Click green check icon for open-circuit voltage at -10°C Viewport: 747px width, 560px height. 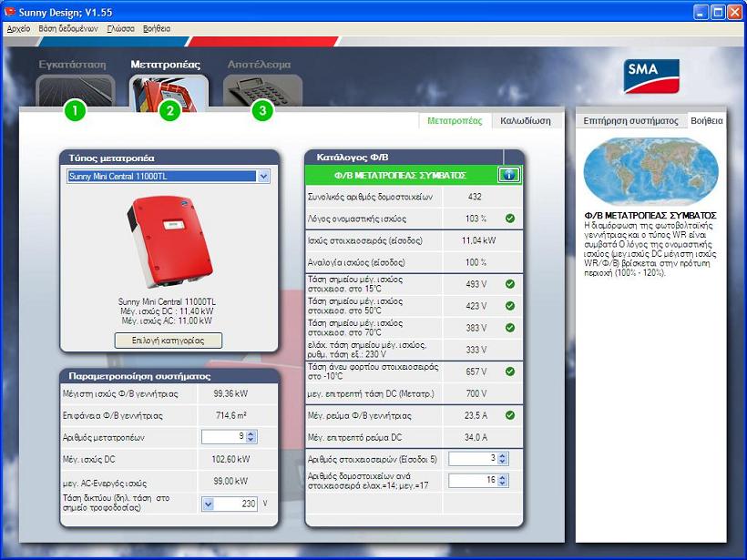[510, 372]
